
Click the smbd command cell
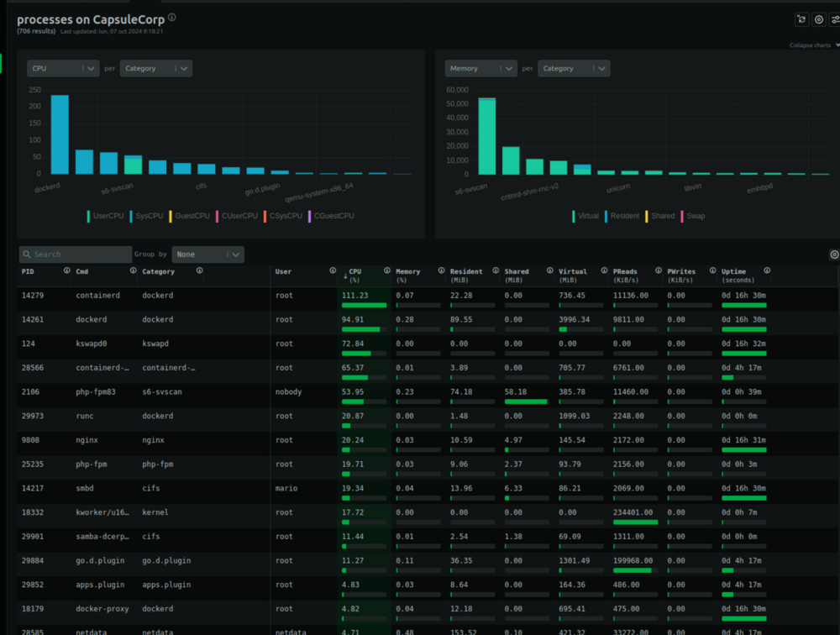[85, 488]
